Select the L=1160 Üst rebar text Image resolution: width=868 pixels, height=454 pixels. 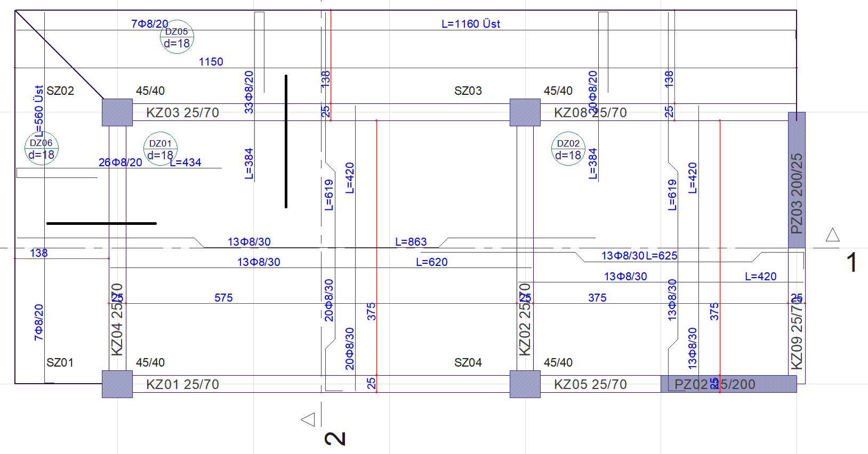[x=471, y=24]
